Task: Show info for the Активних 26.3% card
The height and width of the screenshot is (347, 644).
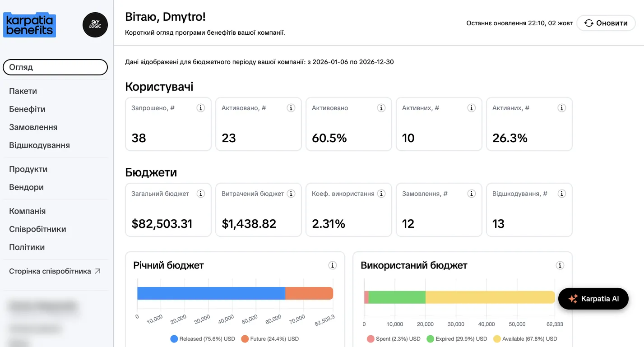Action: [x=562, y=108]
